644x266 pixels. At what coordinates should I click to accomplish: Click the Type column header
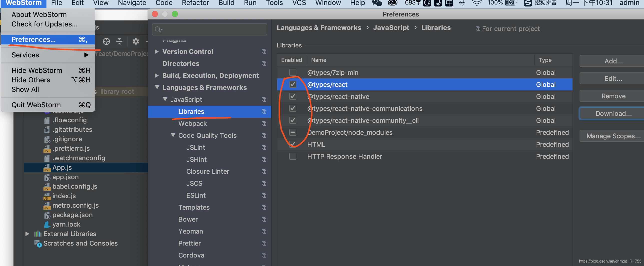[x=553, y=60]
